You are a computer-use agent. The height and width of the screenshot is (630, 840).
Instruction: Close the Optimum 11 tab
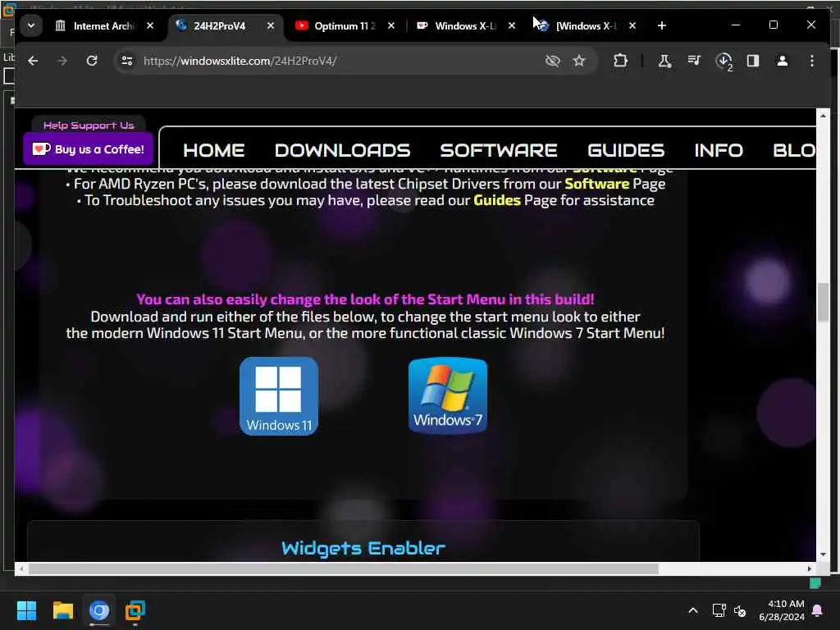point(391,25)
